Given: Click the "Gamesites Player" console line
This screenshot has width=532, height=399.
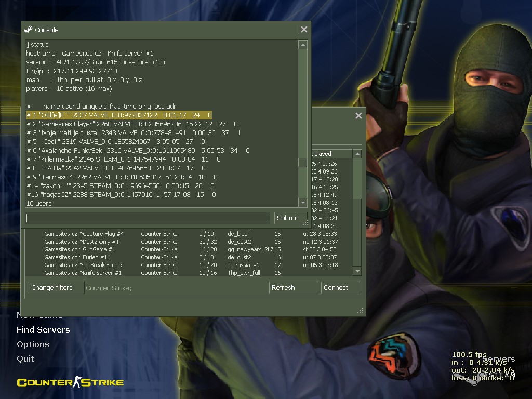Looking at the screenshot, I should (x=132, y=124).
